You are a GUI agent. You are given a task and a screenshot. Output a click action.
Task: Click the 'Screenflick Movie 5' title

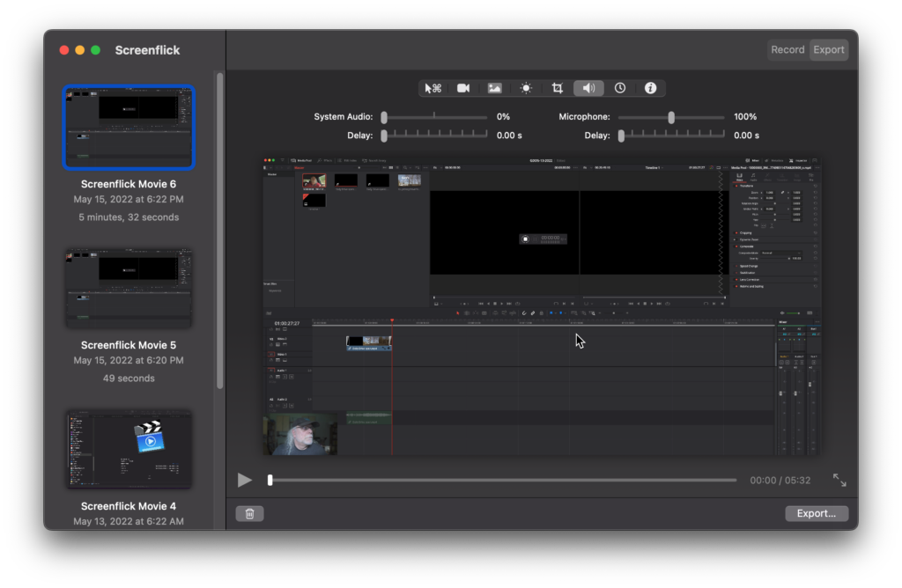coord(129,345)
